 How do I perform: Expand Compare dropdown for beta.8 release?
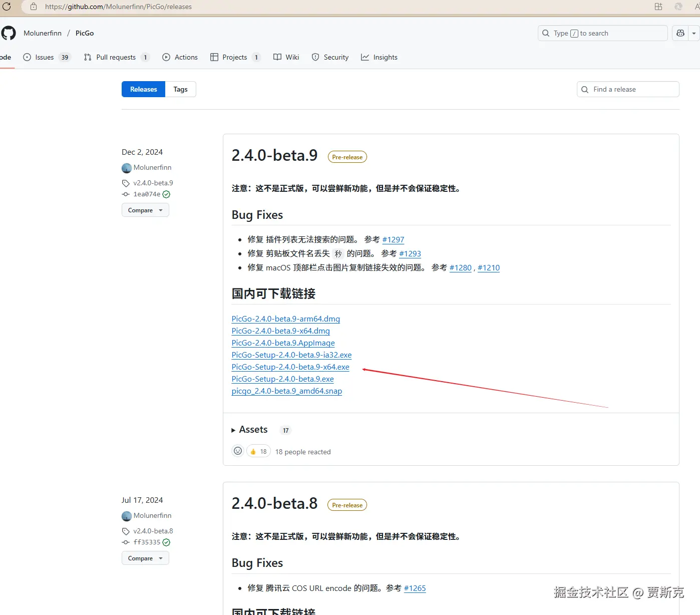point(145,558)
